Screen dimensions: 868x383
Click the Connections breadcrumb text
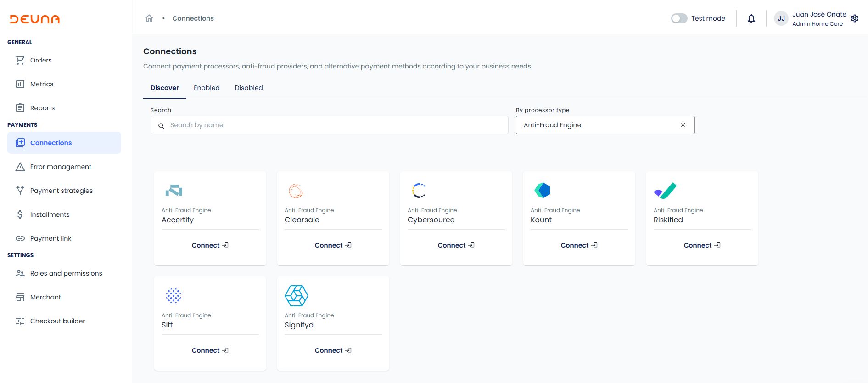click(x=193, y=18)
